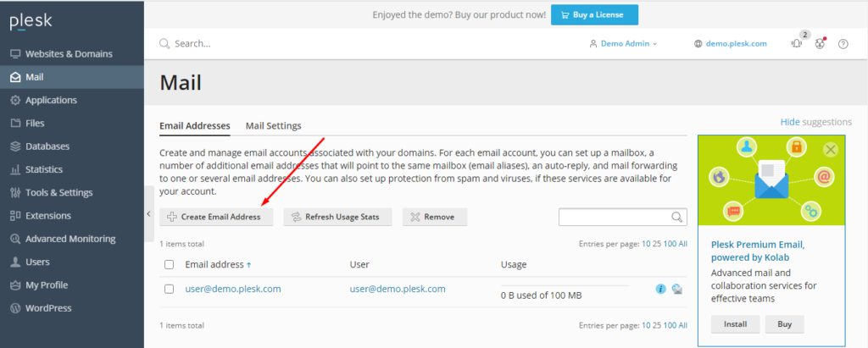Viewport: 868px width, 348px height.
Task: Open Plesk Premium Email title link
Action: [x=758, y=251]
